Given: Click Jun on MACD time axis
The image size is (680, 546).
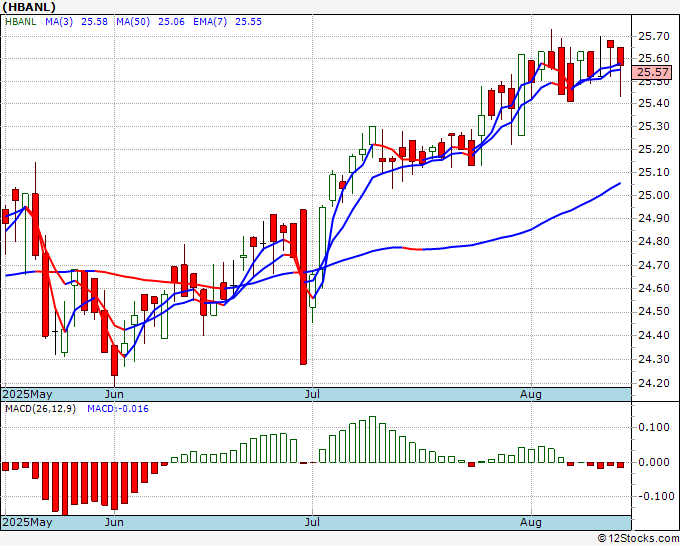Looking at the screenshot, I should (x=114, y=522).
